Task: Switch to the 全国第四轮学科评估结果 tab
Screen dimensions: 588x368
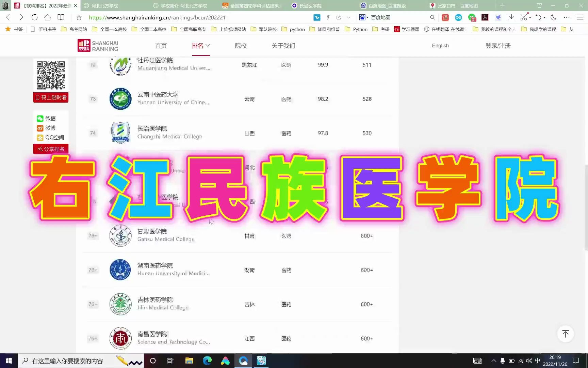Action: click(x=255, y=6)
